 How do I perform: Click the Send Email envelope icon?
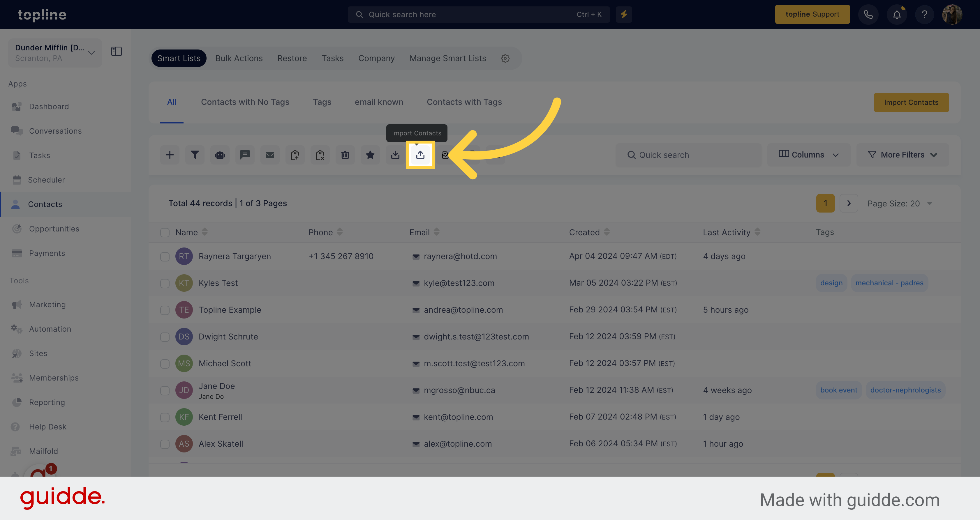click(x=270, y=155)
